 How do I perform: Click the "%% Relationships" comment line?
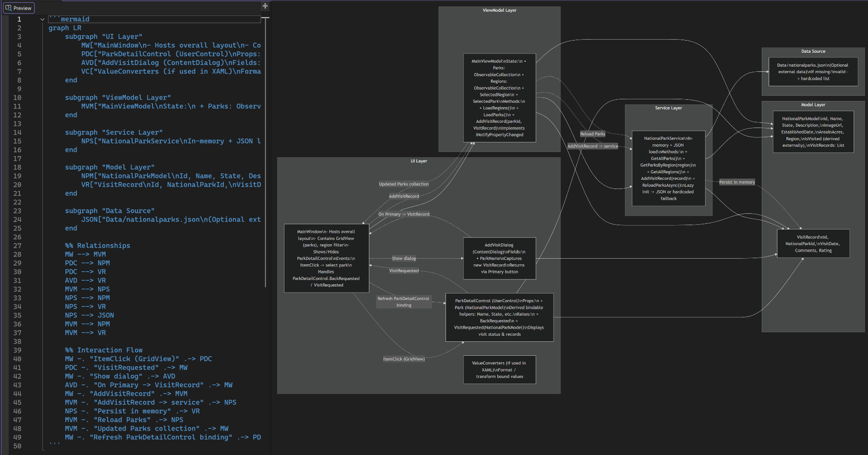point(98,246)
